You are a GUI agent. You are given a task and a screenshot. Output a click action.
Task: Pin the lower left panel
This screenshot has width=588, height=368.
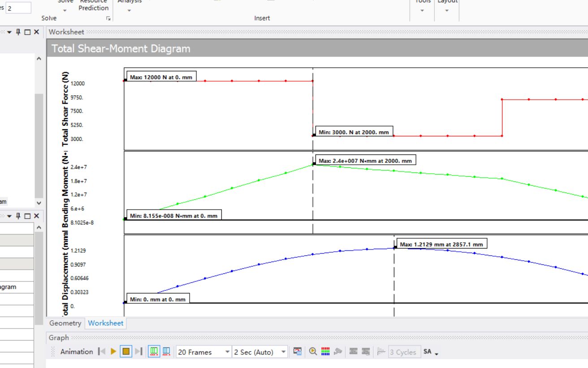18,216
